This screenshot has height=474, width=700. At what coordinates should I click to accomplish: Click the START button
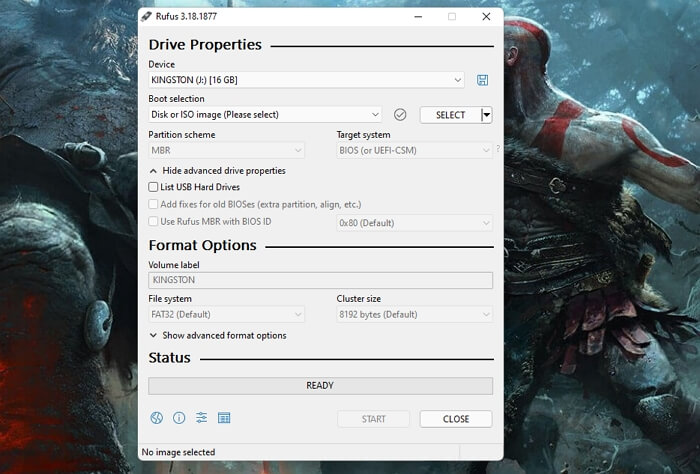(373, 419)
